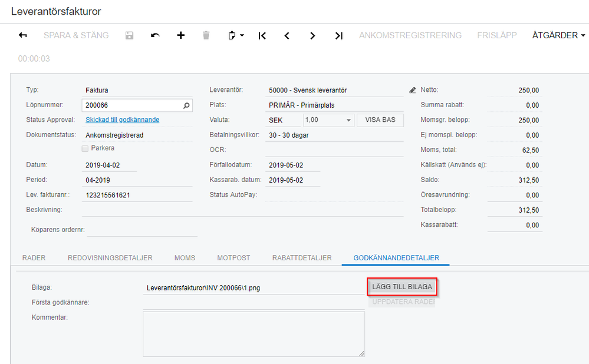Image resolution: width=589 pixels, height=364 pixels.
Task: Go to first record icon
Action: coord(262,36)
